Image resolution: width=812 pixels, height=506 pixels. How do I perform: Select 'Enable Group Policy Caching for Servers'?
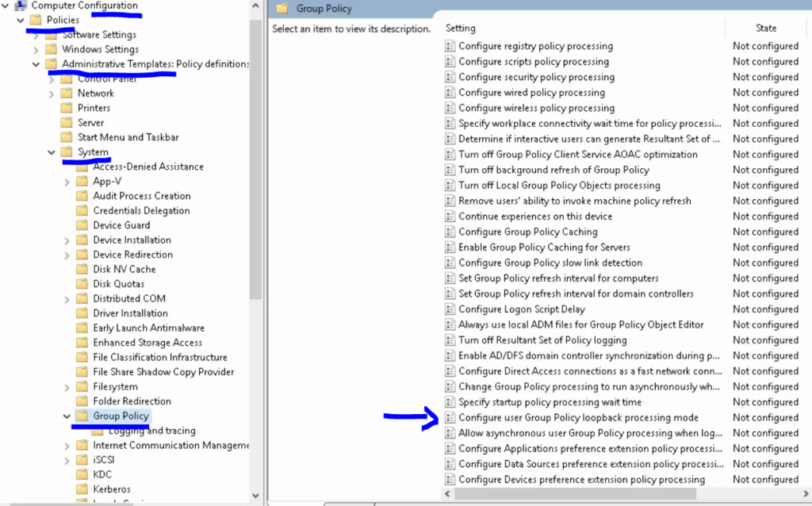[x=544, y=247]
